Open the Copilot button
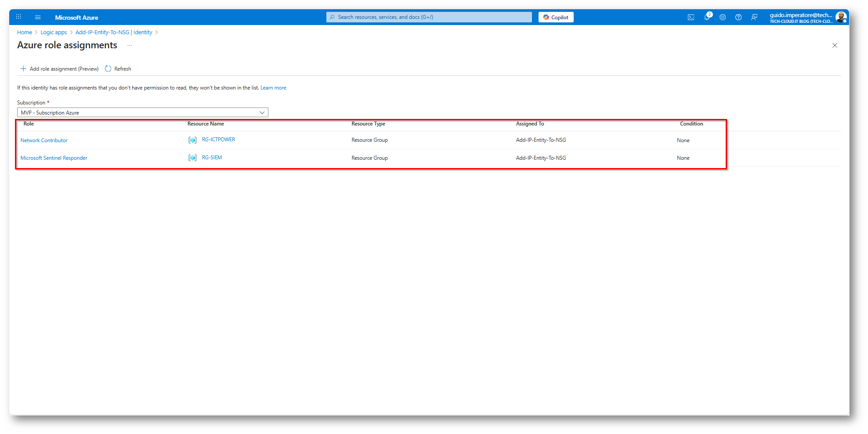868x434 pixels. 556,17
